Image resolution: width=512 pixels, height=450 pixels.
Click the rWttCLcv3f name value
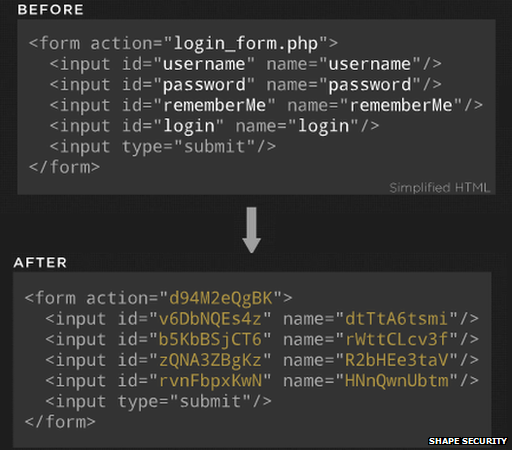click(396, 340)
